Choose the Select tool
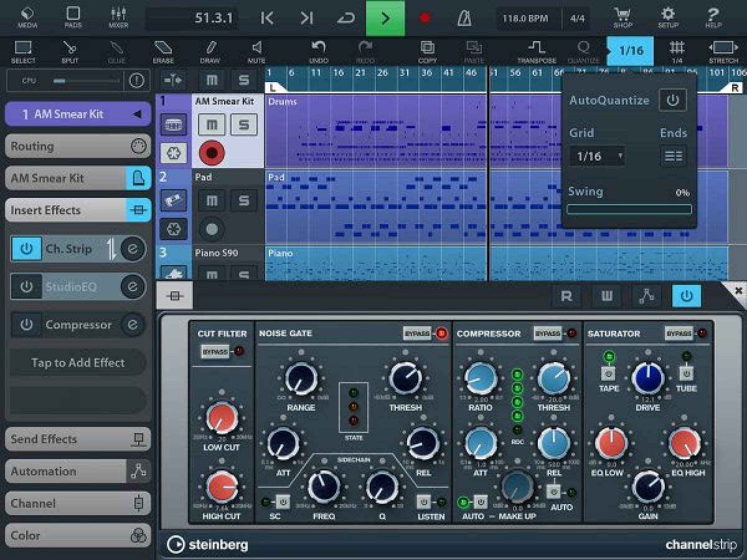This screenshot has height=560, width=747. (x=23, y=52)
